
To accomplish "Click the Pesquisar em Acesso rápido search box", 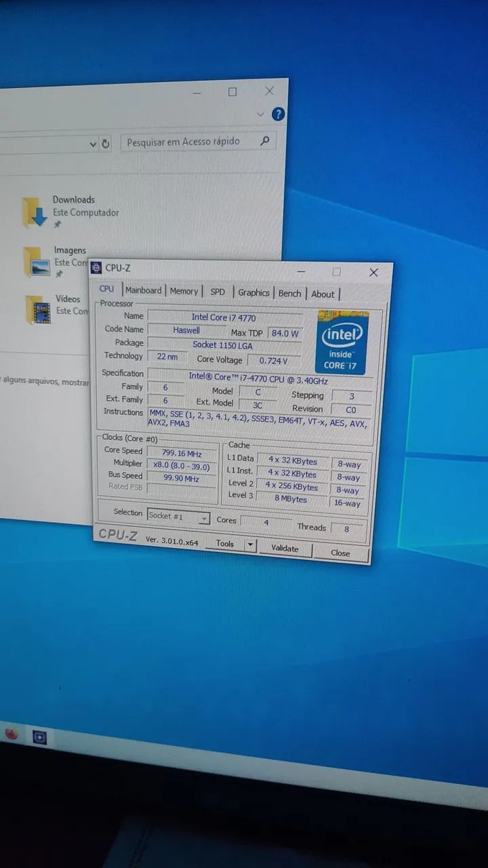I will (199, 142).
